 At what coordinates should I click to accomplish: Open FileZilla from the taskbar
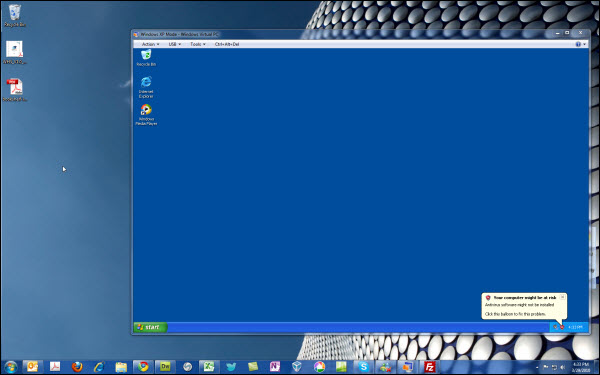[430, 367]
